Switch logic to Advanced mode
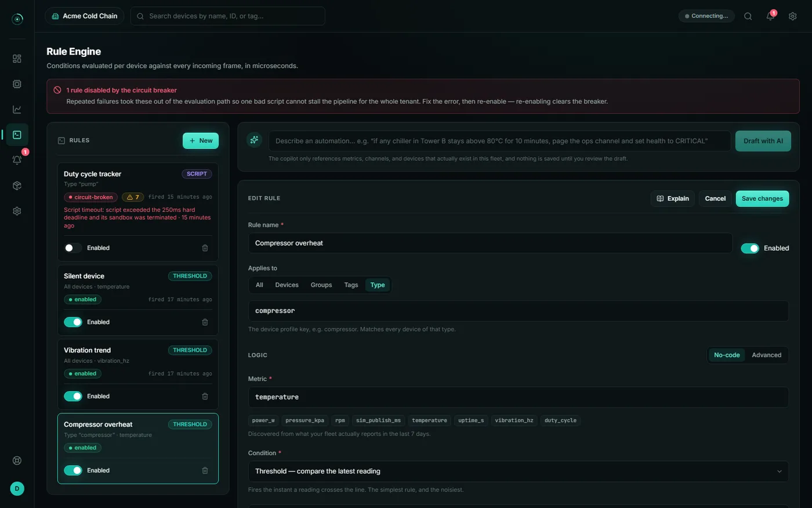This screenshot has height=508, width=812. pyautogui.click(x=767, y=355)
